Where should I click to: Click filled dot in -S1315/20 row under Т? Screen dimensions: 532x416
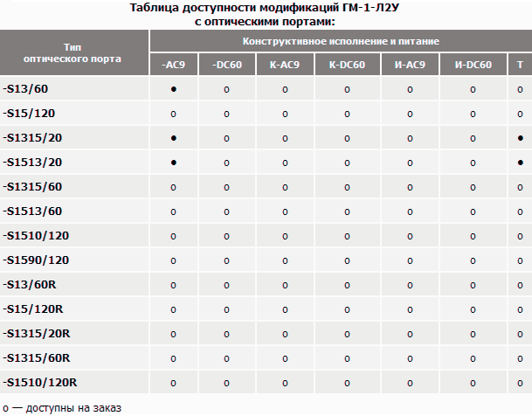tap(521, 138)
